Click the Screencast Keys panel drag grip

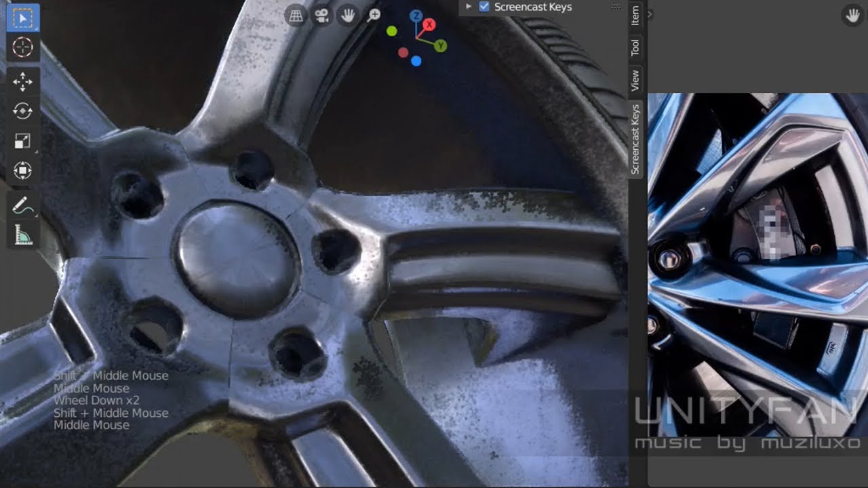pos(616,6)
